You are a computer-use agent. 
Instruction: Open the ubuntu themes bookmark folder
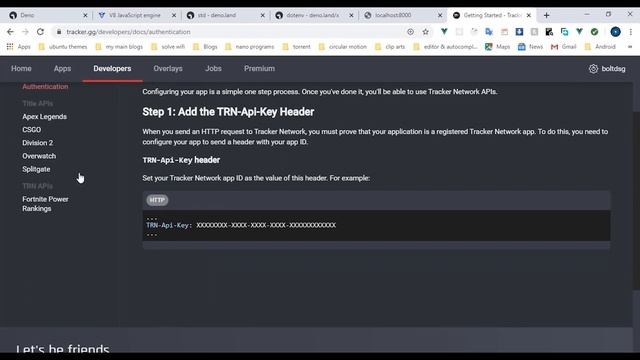[63, 47]
